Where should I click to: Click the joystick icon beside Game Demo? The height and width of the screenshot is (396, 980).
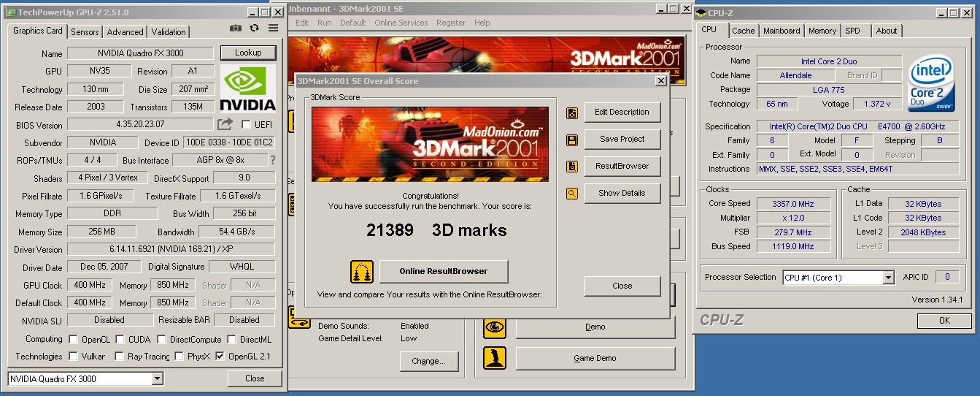[x=495, y=358]
